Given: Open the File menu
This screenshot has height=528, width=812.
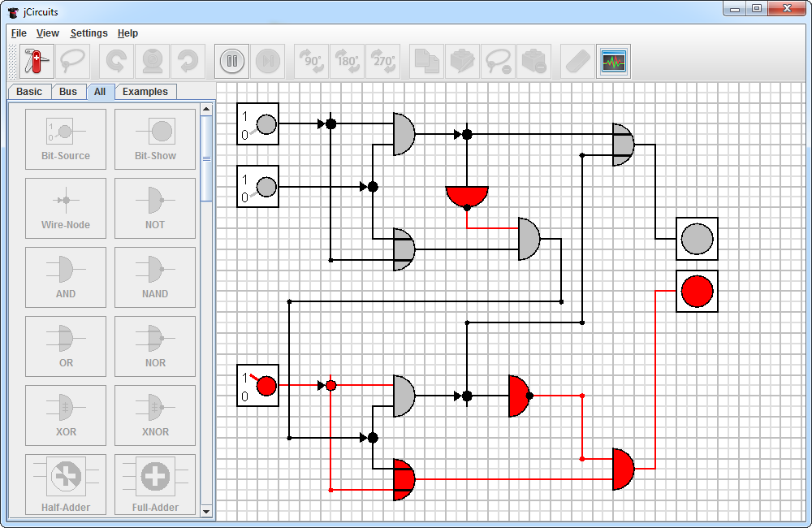Looking at the screenshot, I should pos(19,33).
